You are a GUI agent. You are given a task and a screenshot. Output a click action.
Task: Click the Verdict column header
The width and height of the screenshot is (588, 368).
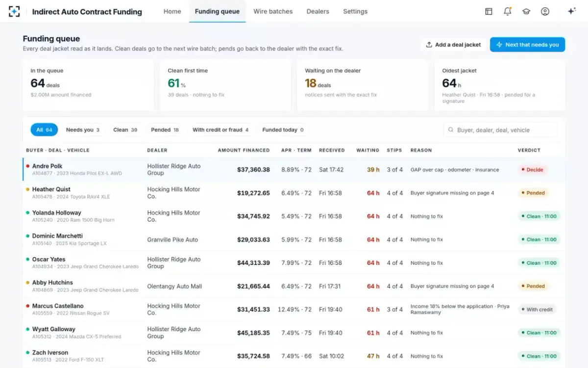(x=529, y=150)
